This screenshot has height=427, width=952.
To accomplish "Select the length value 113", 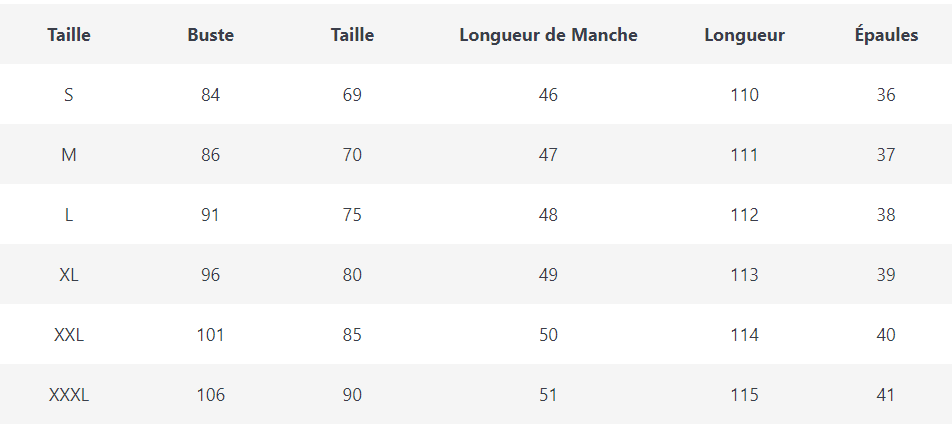I will pos(744,275).
